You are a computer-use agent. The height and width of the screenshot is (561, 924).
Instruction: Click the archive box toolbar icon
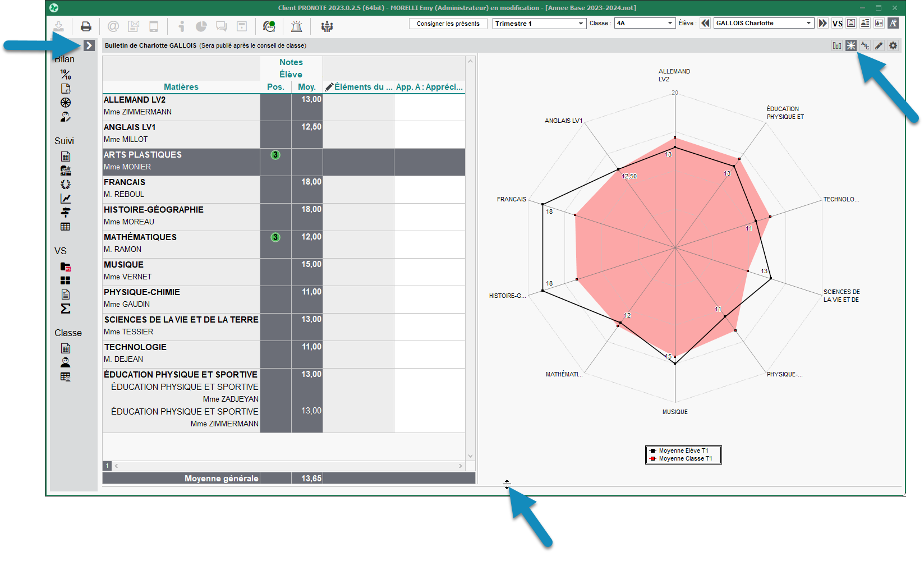point(242,26)
